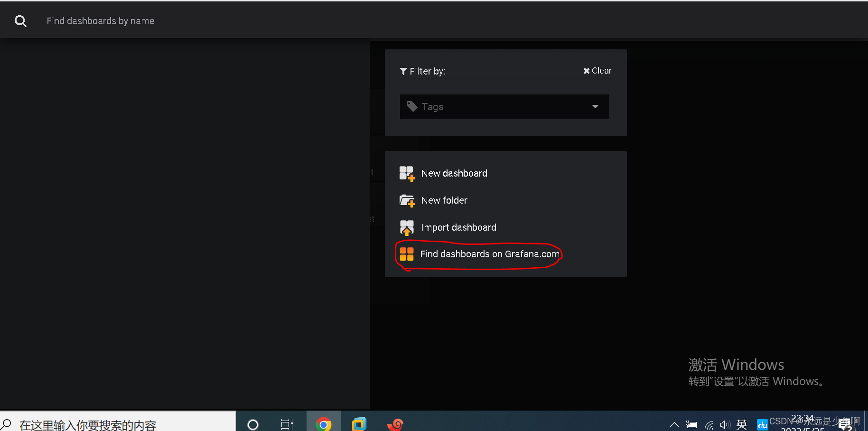This screenshot has height=431, width=868.
Task: Click the Import dashboard icon
Action: coord(407,228)
